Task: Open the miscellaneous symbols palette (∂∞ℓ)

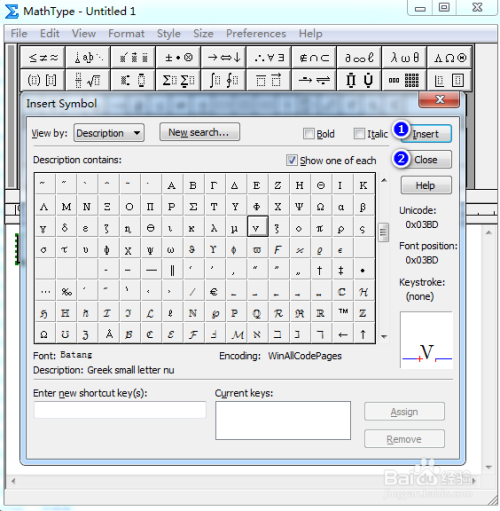Action: tap(359, 58)
